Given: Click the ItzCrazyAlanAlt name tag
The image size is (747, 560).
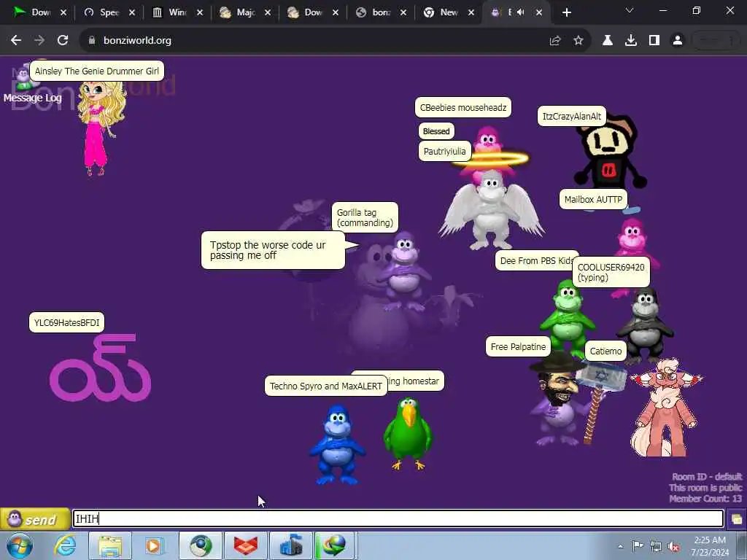Looking at the screenshot, I should click(x=572, y=116).
